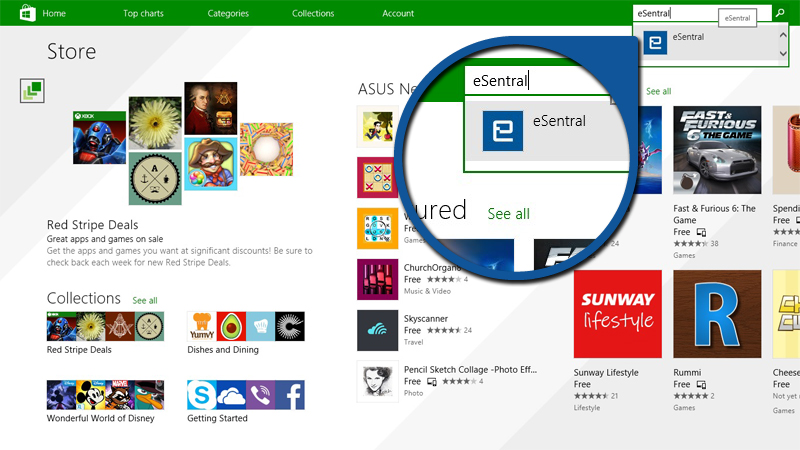This screenshot has width=800, height=450.
Task: Open Skyscanner app title
Action: pyautogui.click(x=426, y=319)
